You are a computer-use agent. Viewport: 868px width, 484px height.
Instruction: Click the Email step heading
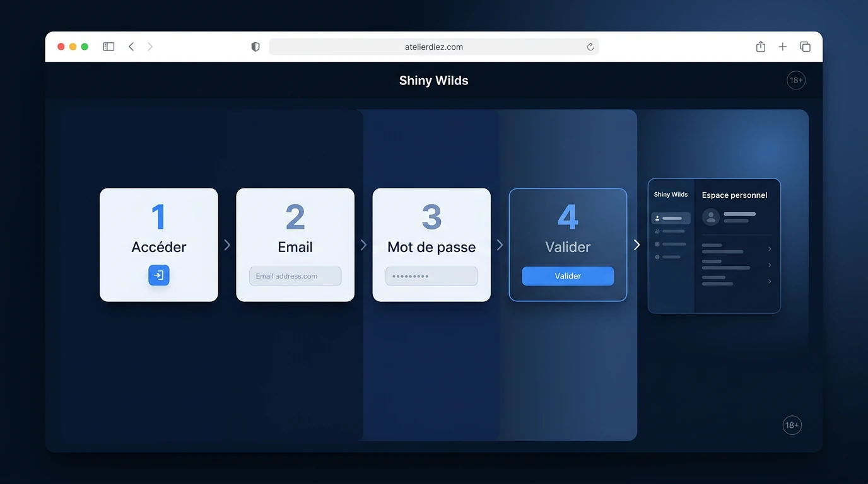[x=295, y=247]
